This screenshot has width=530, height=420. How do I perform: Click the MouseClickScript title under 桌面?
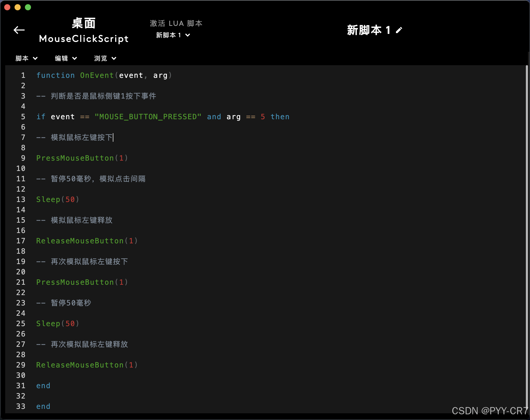click(x=84, y=39)
